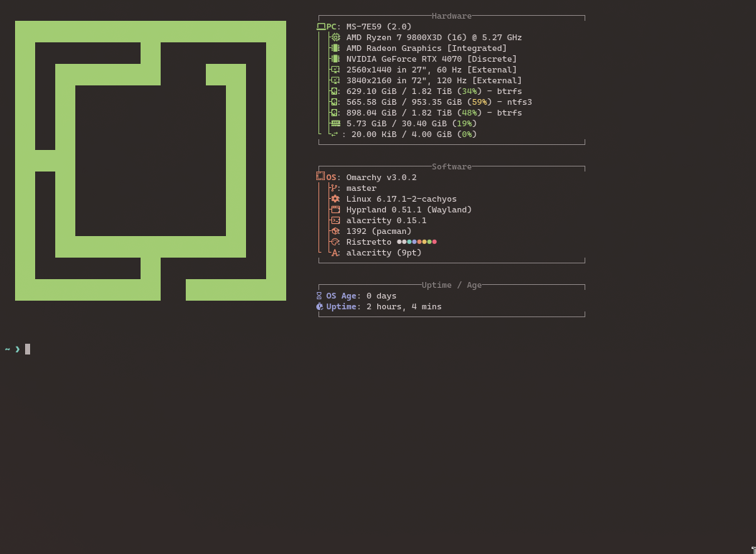The height and width of the screenshot is (554, 756).
Task: Click the theme name Ristretto
Action: click(369, 242)
